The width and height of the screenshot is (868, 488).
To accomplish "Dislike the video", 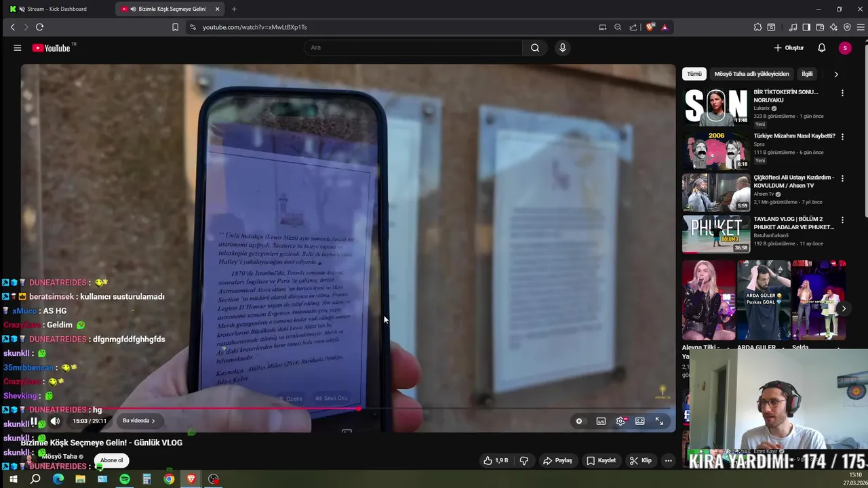I will coord(524,460).
